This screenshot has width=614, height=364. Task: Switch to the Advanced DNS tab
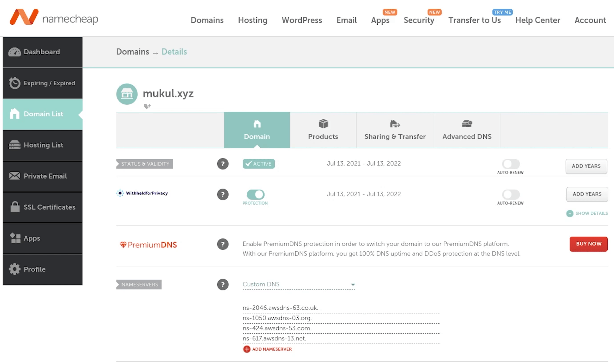pyautogui.click(x=467, y=130)
